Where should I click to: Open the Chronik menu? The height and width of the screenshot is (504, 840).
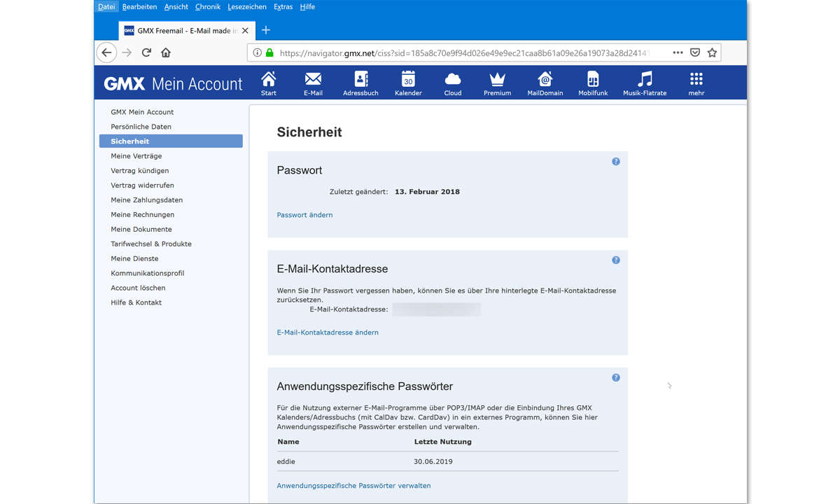(x=208, y=7)
